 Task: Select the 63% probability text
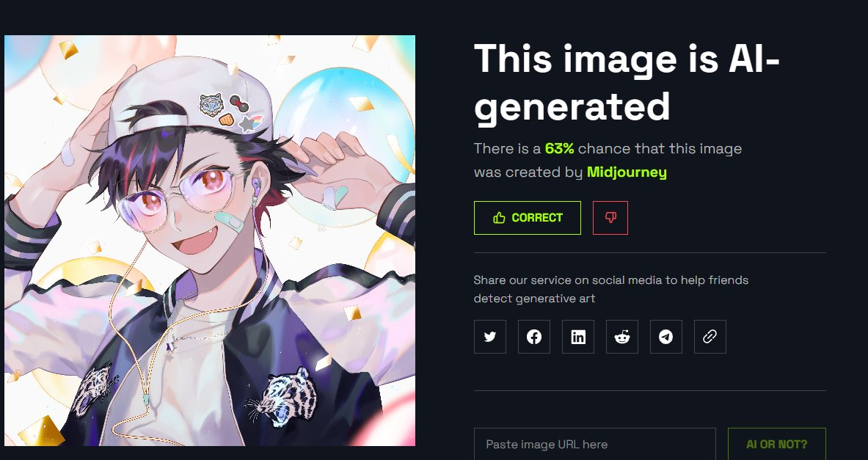[x=560, y=148]
